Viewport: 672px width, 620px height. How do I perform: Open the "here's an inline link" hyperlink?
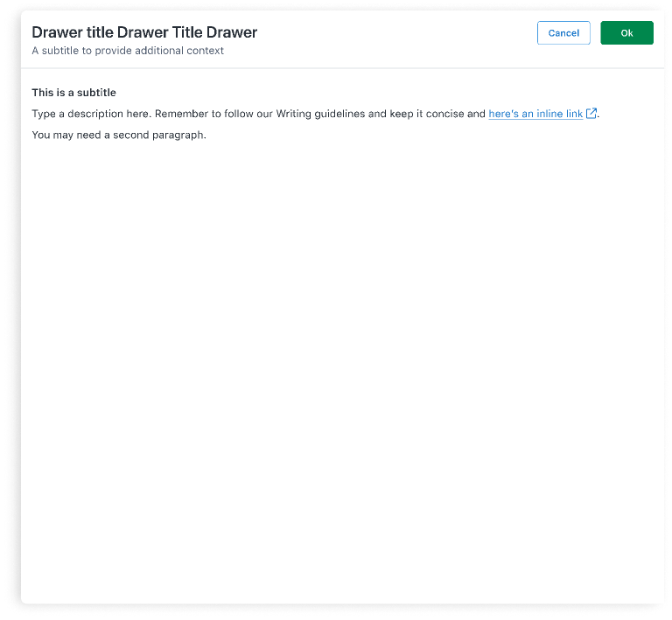(x=535, y=114)
